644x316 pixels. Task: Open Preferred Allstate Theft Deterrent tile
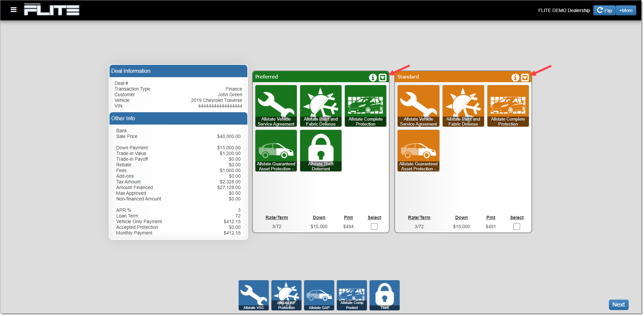pyautogui.click(x=321, y=151)
